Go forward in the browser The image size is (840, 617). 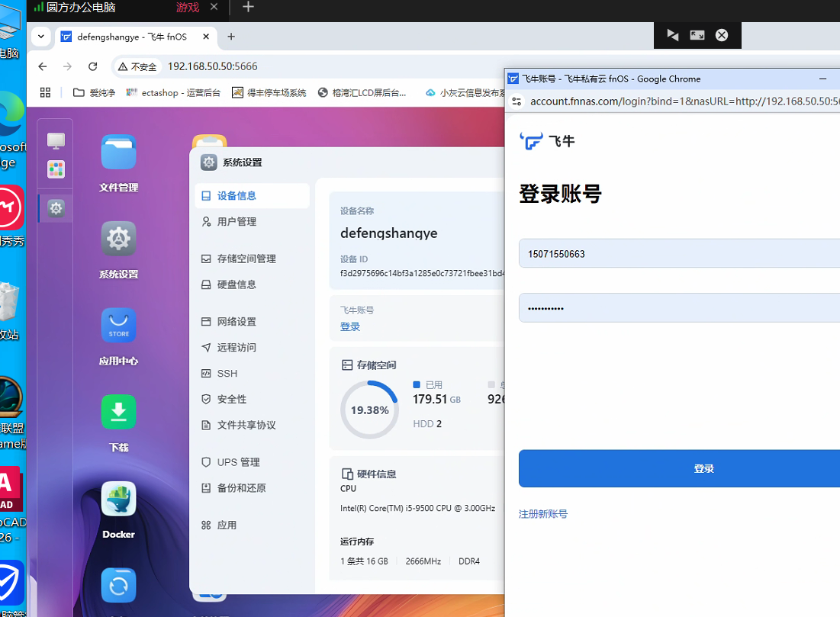coord(67,66)
